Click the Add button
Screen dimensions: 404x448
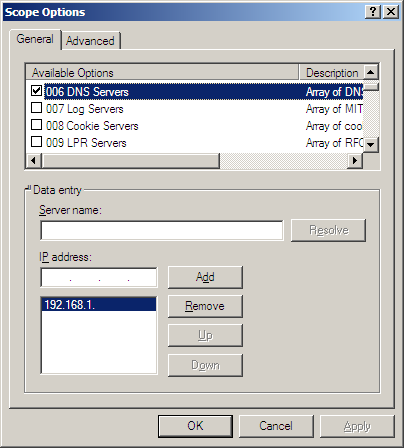(x=205, y=277)
